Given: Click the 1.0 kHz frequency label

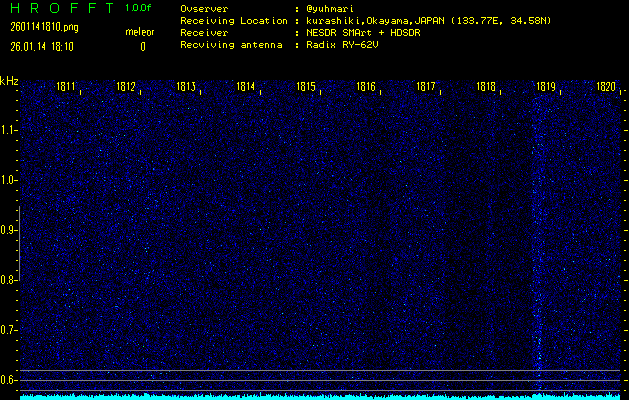Looking at the screenshot, I should [x=9, y=180].
